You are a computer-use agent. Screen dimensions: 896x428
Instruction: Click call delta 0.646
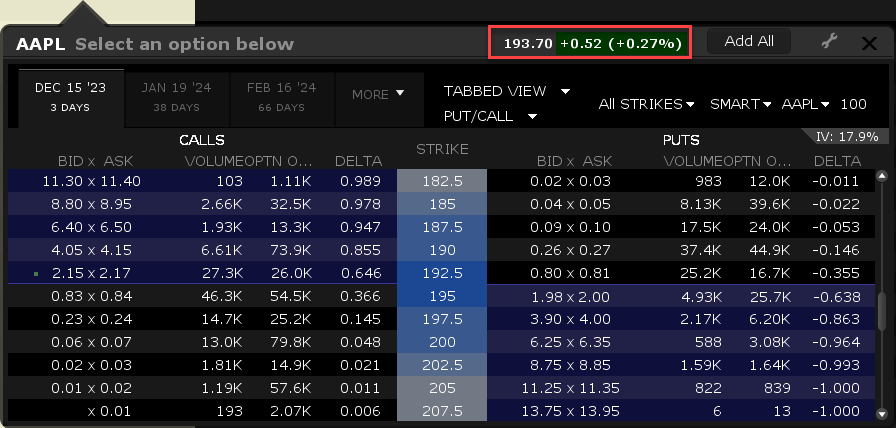coord(361,273)
